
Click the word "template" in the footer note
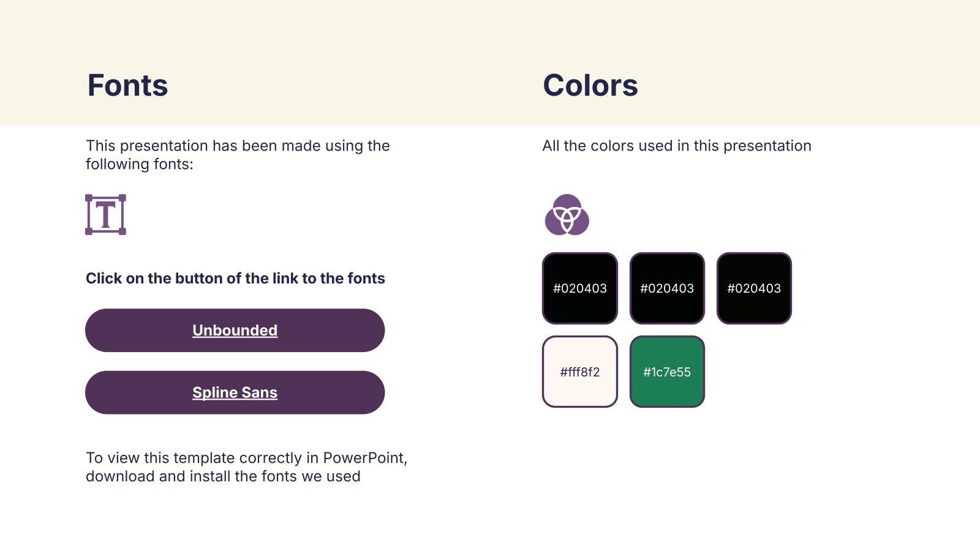tap(204, 458)
